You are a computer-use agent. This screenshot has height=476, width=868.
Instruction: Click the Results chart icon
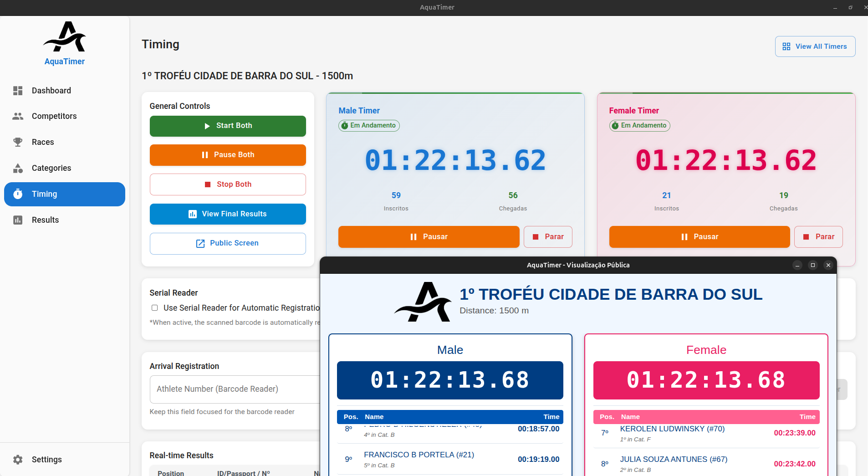(18, 220)
